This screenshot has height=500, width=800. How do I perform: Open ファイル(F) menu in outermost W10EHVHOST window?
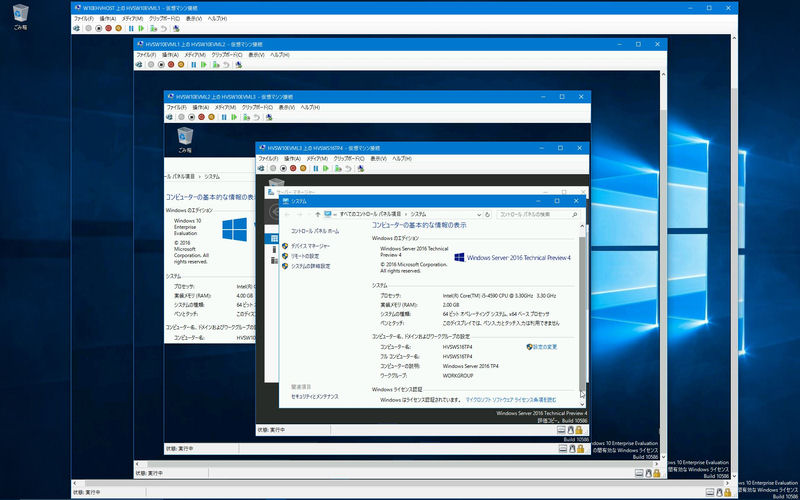[x=82, y=18]
